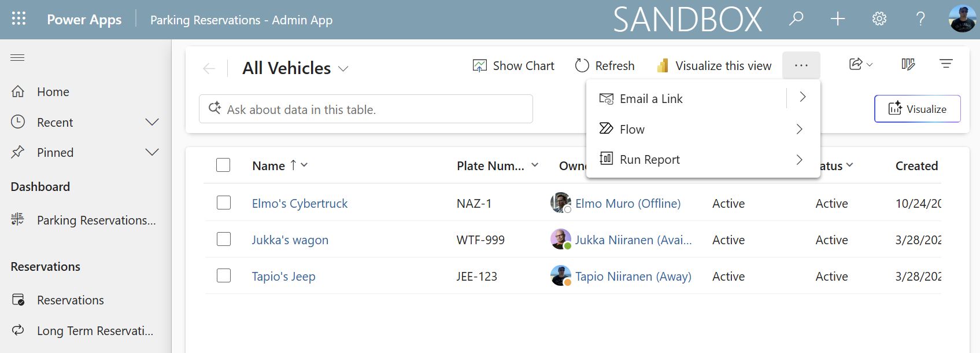Click the Run Report icon

click(x=606, y=159)
